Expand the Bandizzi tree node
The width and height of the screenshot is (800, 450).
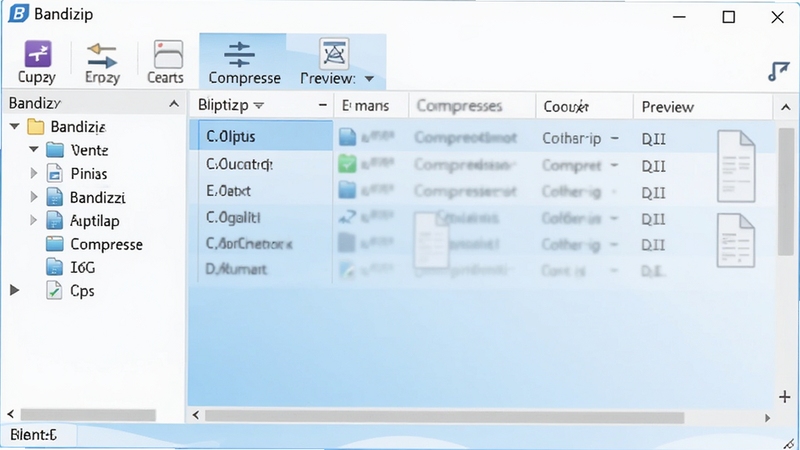pyautogui.click(x=34, y=196)
